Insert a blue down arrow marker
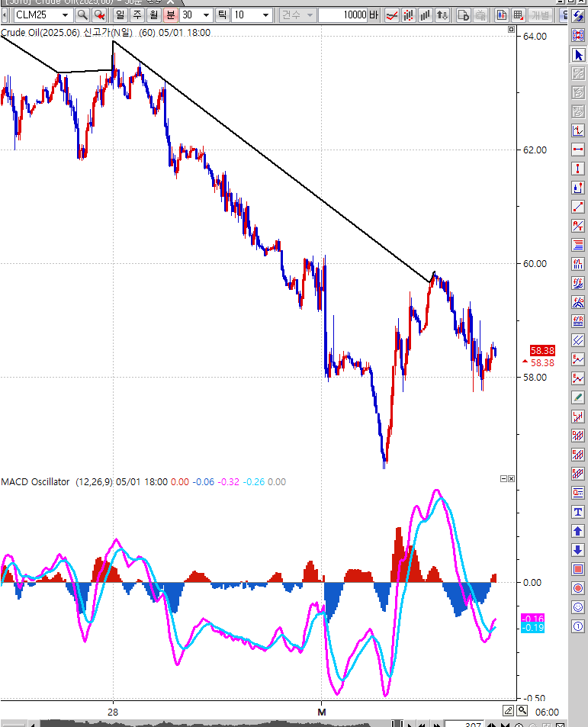 click(578, 550)
